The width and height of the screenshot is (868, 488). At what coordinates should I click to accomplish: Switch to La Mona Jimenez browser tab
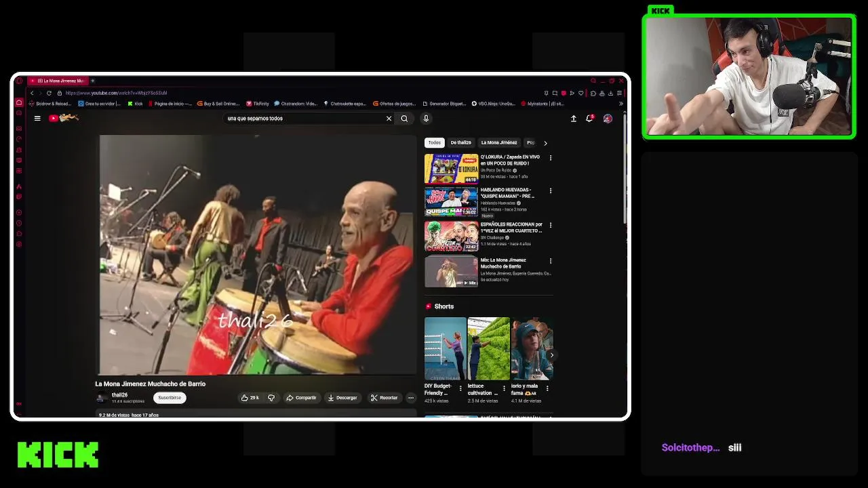[x=58, y=81]
